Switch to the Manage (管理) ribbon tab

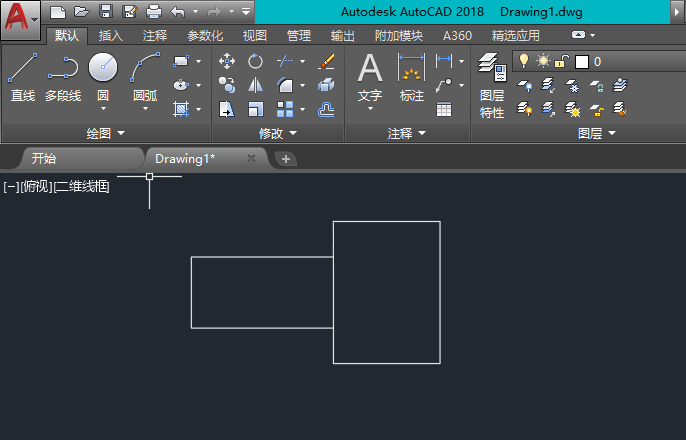pyautogui.click(x=299, y=35)
